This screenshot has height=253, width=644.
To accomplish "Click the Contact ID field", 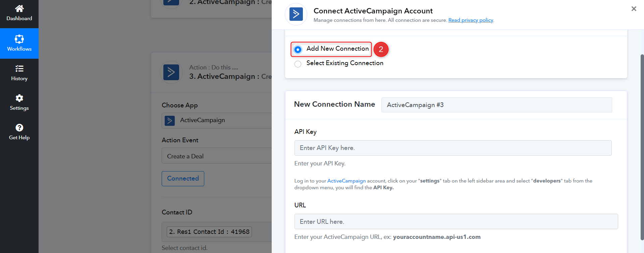I will 217,232.
